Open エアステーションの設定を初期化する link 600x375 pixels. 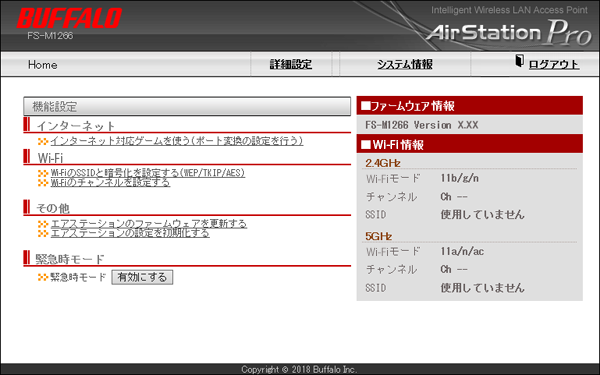(x=130, y=233)
